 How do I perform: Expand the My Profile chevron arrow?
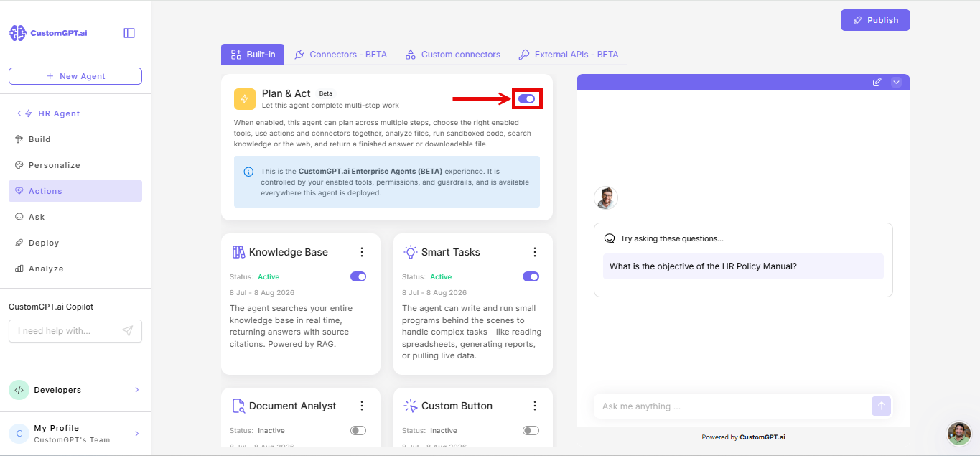(137, 434)
